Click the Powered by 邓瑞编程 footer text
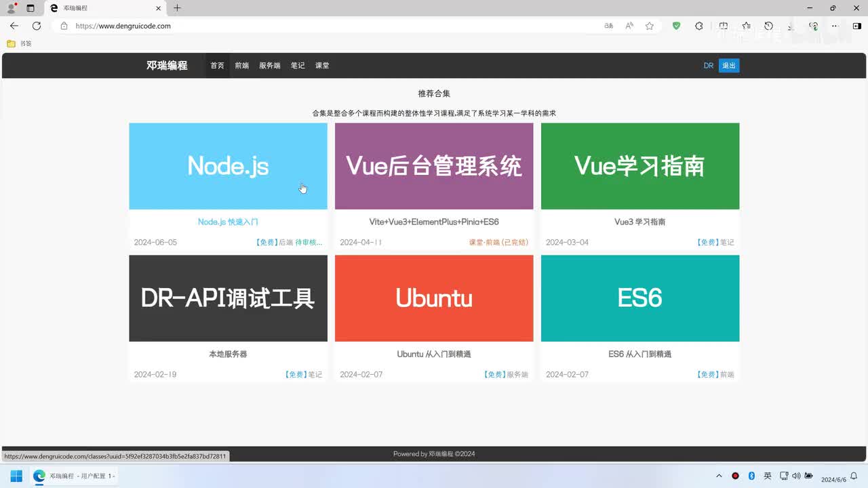Screen dimensions: 868x488 (x=434, y=454)
